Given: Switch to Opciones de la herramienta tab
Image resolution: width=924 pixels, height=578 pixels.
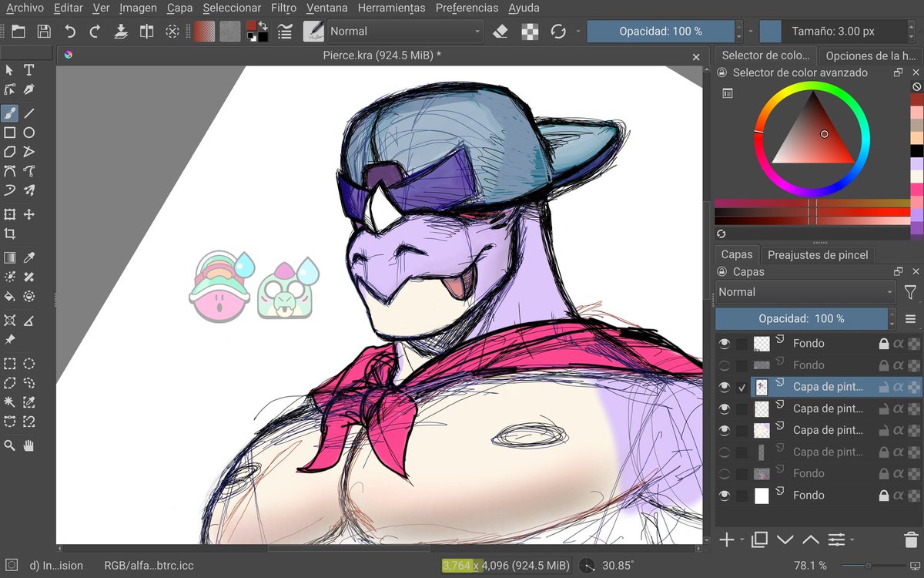Looking at the screenshot, I should pos(870,55).
